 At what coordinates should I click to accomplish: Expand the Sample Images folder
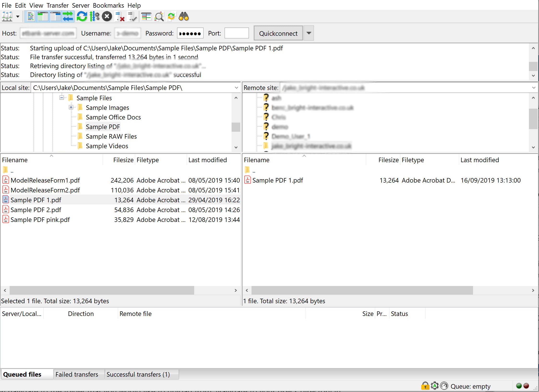coord(71,107)
